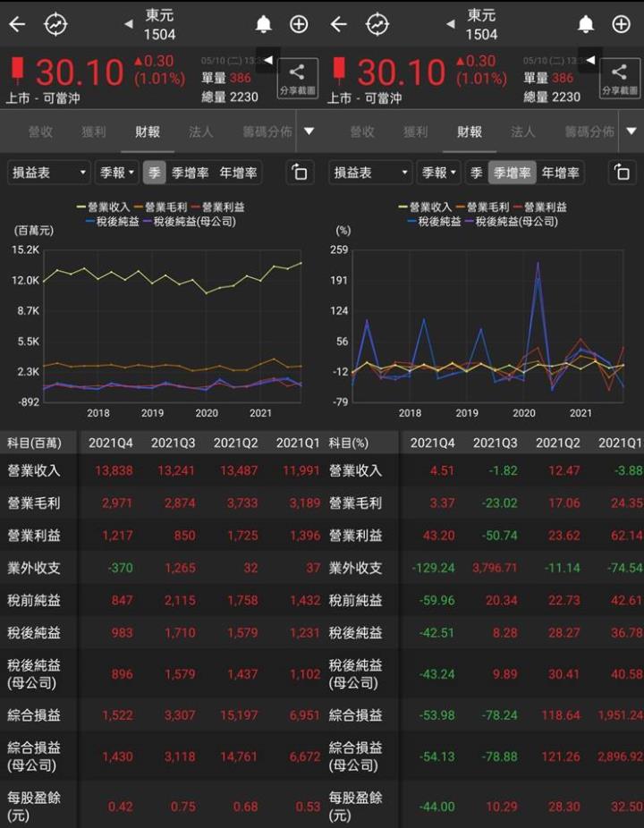Tap 每股盈餘 value 0.42
This screenshot has height=828, width=644.
pos(121,807)
